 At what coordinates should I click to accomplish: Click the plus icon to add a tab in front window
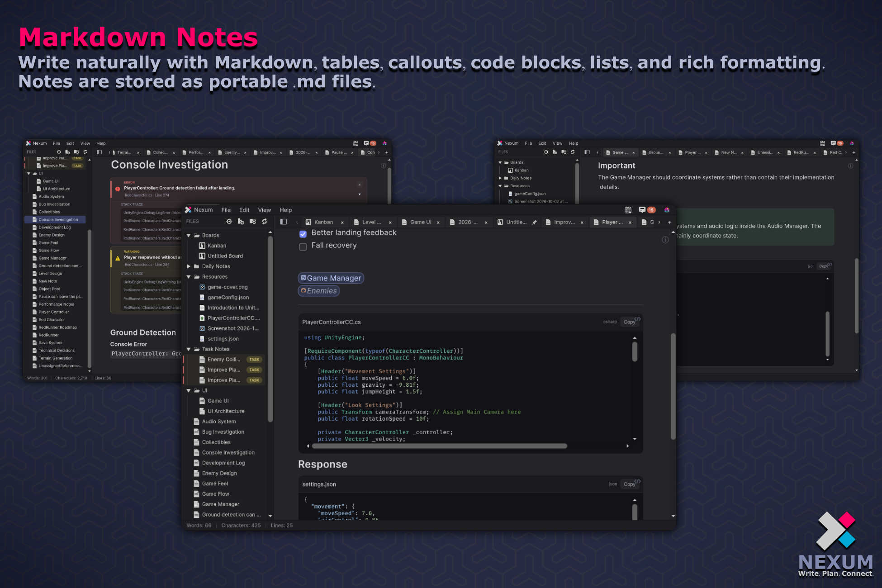[x=669, y=222]
